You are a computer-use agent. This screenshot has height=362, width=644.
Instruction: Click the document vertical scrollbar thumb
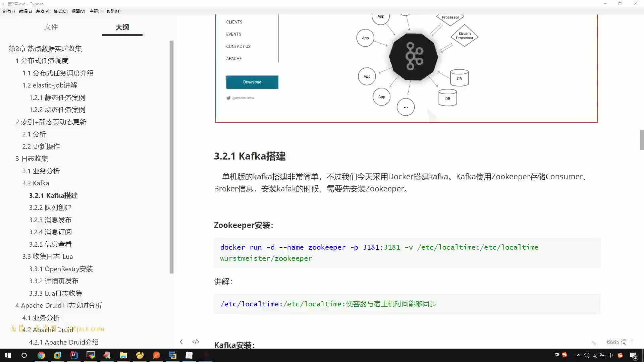[x=642, y=140]
